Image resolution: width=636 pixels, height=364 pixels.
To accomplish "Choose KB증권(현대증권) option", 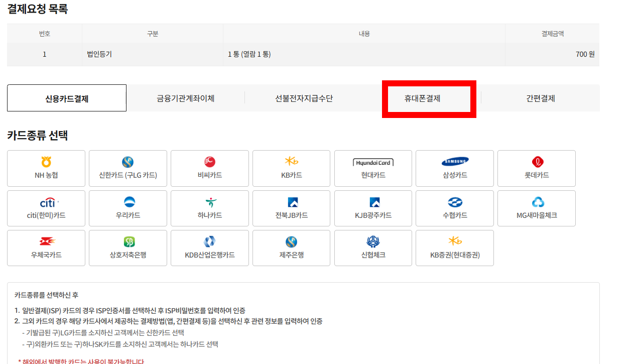I will point(455,248).
